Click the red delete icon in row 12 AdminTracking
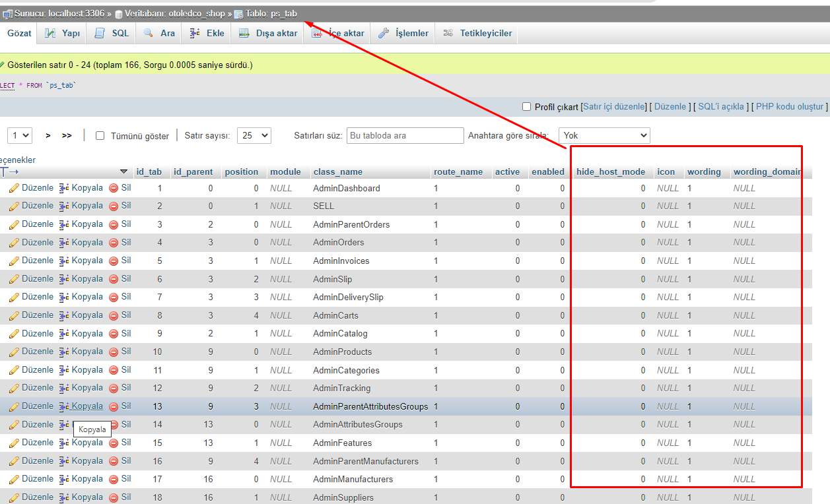830x504 pixels. (114, 388)
